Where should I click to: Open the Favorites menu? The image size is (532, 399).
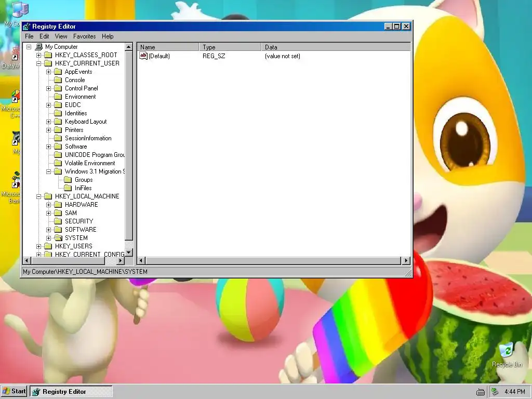tap(85, 36)
